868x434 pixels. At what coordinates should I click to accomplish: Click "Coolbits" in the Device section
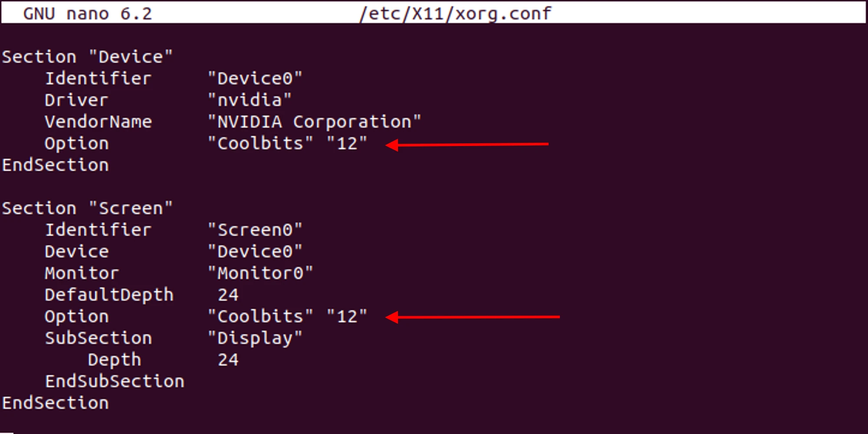tap(260, 143)
